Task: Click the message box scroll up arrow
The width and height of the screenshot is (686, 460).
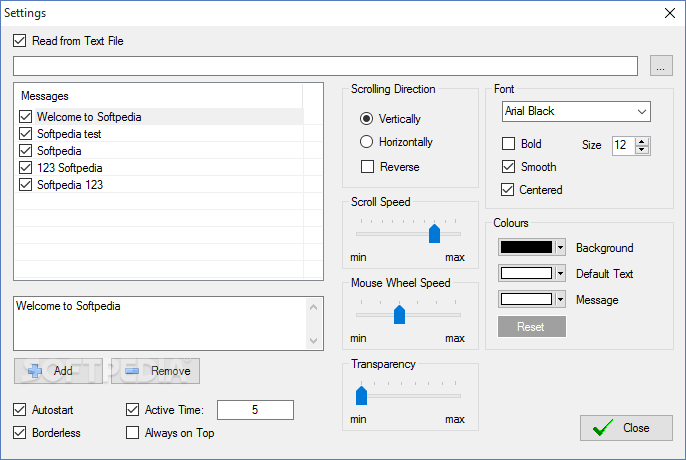Action: click(x=313, y=307)
